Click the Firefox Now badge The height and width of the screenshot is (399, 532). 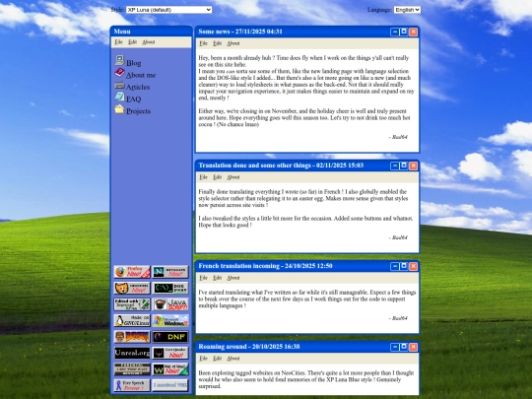click(x=132, y=272)
